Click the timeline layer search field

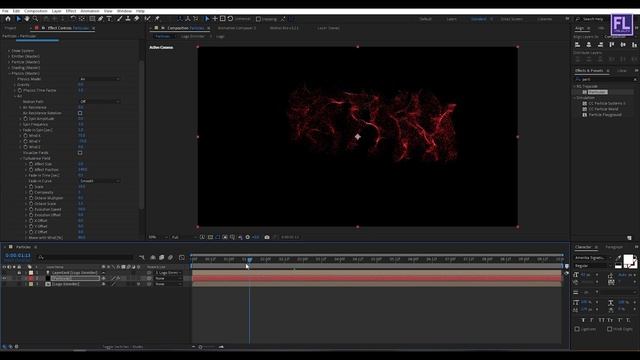pyautogui.click(x=86, y=257)
